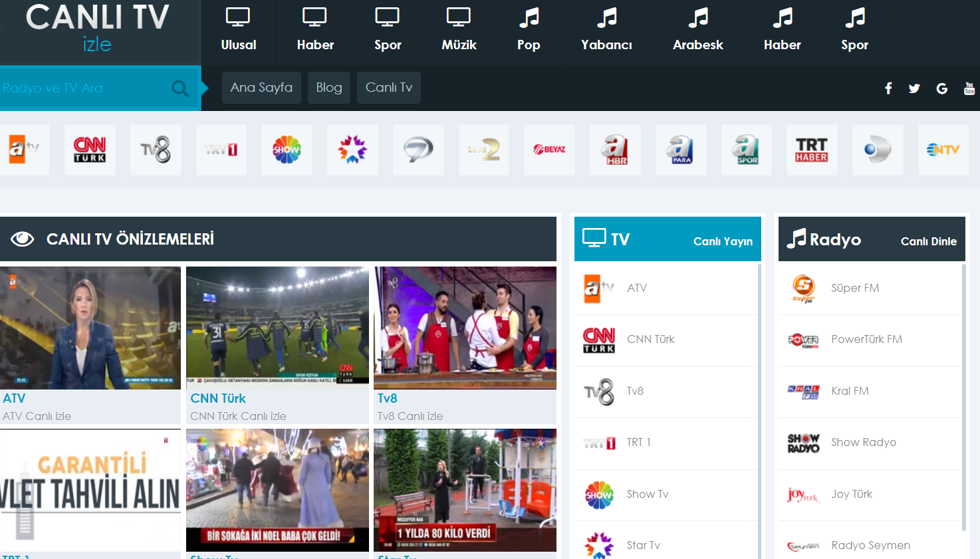Select the Canlı Tv menu item
The image size is (980, 559).
tap(388, 87)
